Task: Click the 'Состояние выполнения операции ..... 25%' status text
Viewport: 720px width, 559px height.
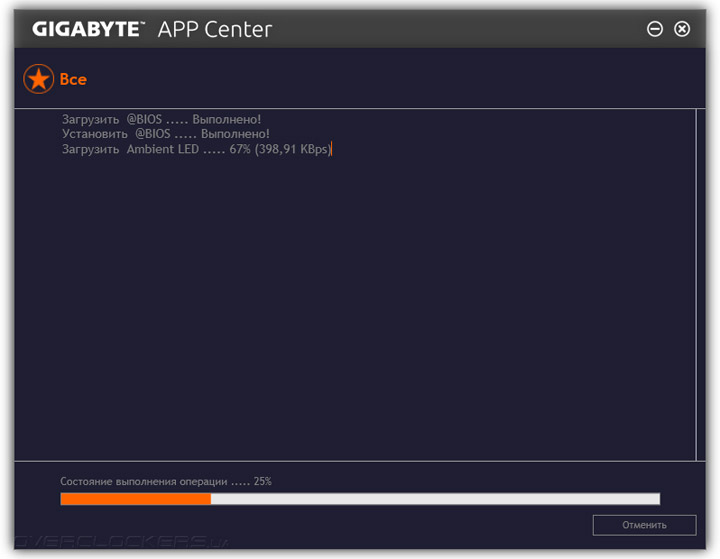Action: (x=166, y=481)
